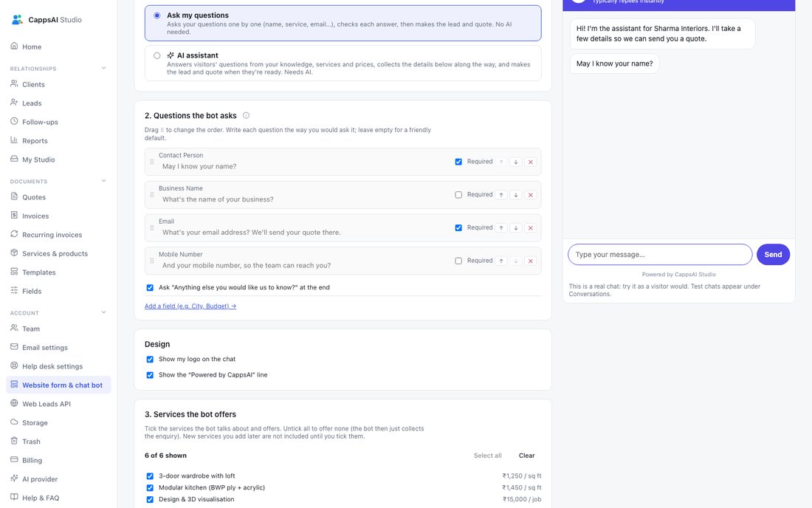Image resolution: width=812 pixels, height=508 pixels.
Task: Click the CappsAI Studio logo icon
Action: 17,20
